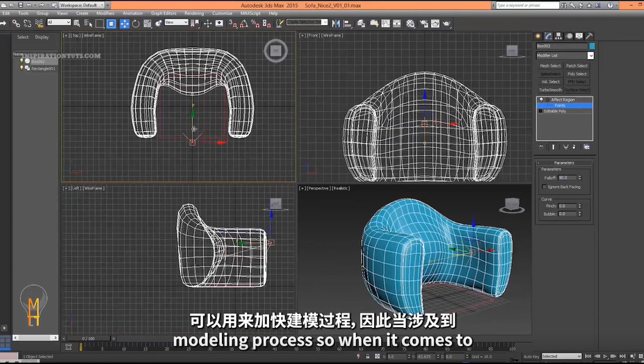This screenshot has width=644, height=364.
Task: Open the MAXScript menu
Action: click(250, 13)
